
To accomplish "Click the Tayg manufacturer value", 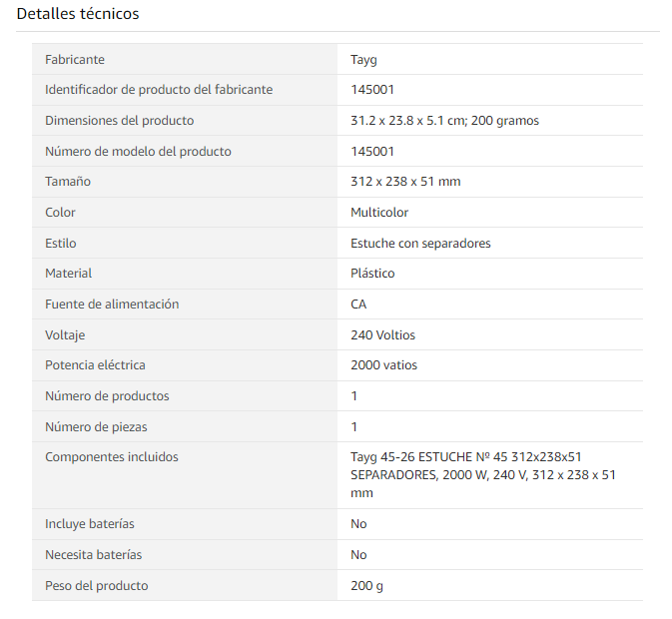I will pyautogui.click(x=363, y=60).
